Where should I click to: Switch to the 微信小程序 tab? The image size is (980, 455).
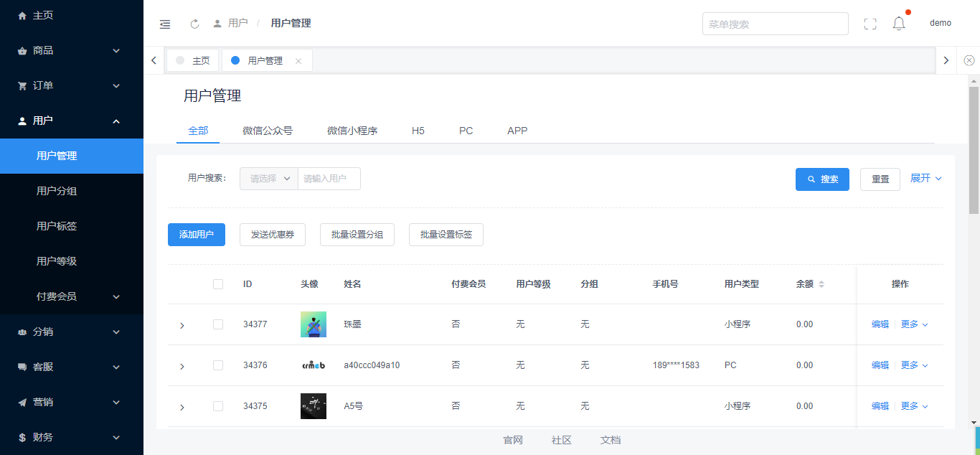352,131
